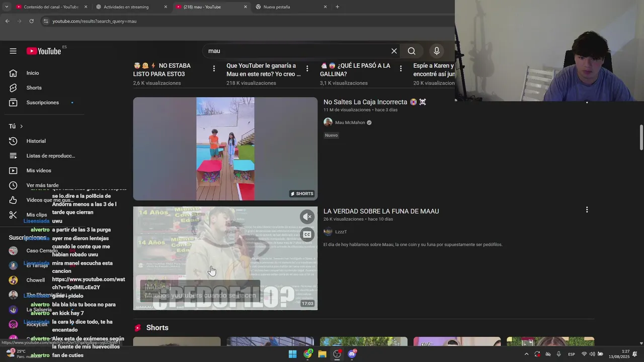The image size is (644, 362).
Task: View site information icon in address bar
Action: (46, 21)
